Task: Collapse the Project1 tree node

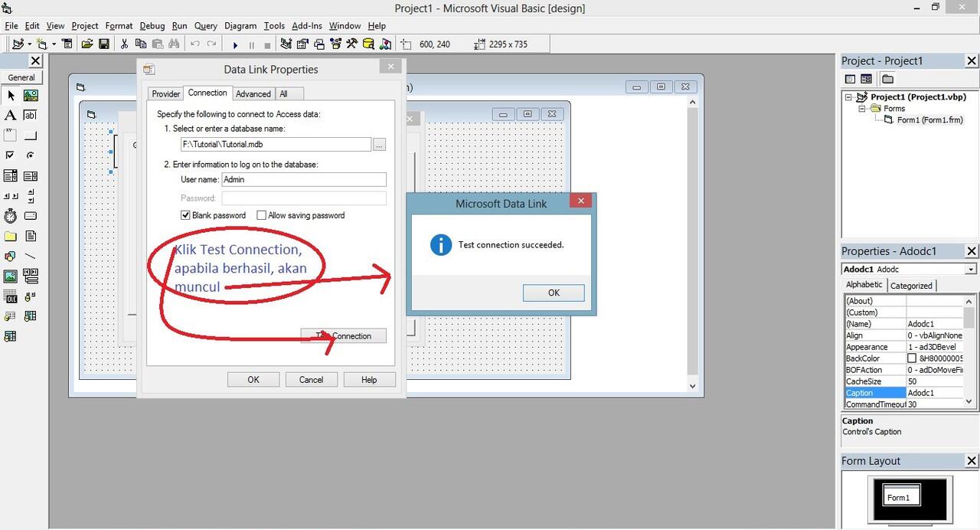Action: (848, 97)
